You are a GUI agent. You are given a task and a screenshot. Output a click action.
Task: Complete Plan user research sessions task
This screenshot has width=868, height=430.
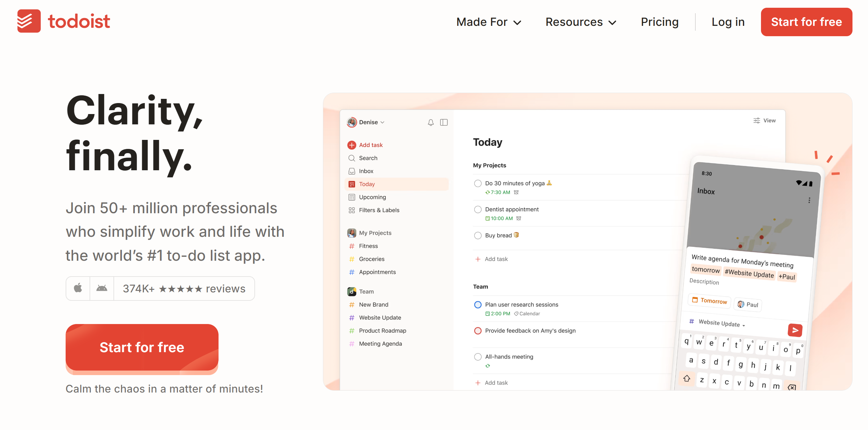(477, 305)
